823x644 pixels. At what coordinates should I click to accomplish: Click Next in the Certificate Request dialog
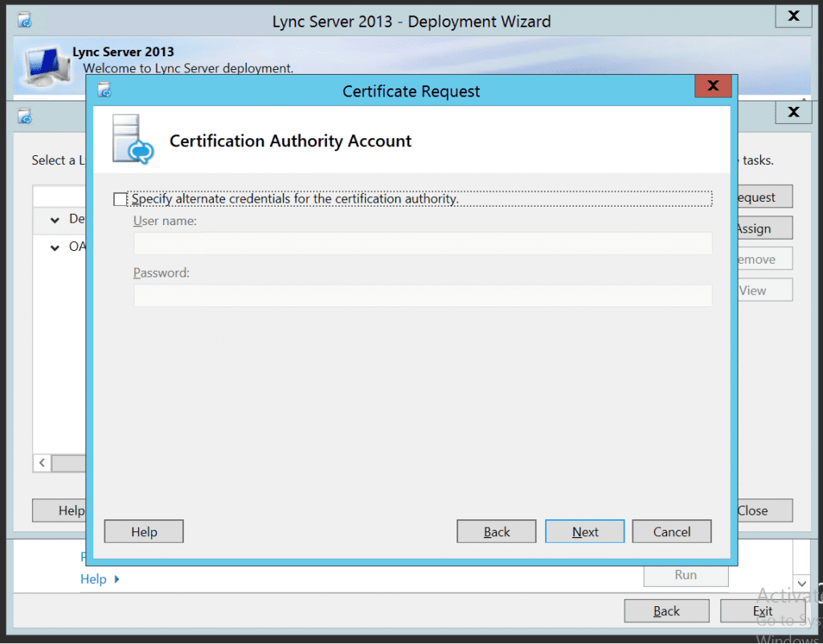pos(584,531)
